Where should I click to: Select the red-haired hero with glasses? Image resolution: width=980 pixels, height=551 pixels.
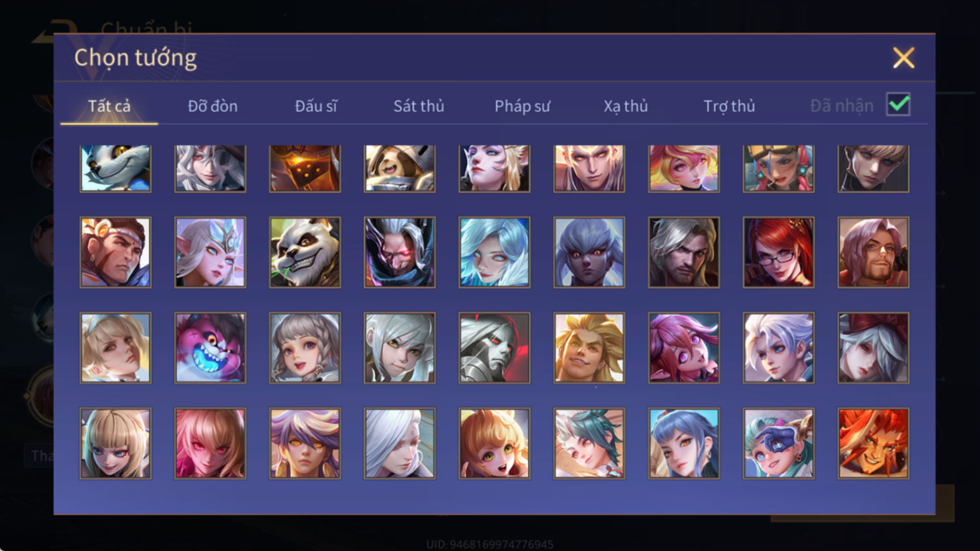coord(778,252)
